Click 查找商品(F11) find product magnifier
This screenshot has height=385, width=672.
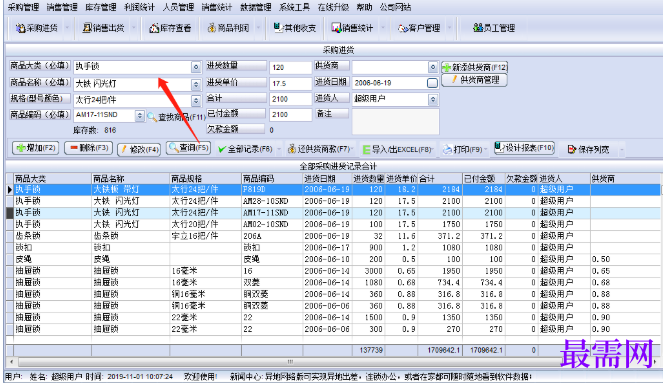point(176,117)
